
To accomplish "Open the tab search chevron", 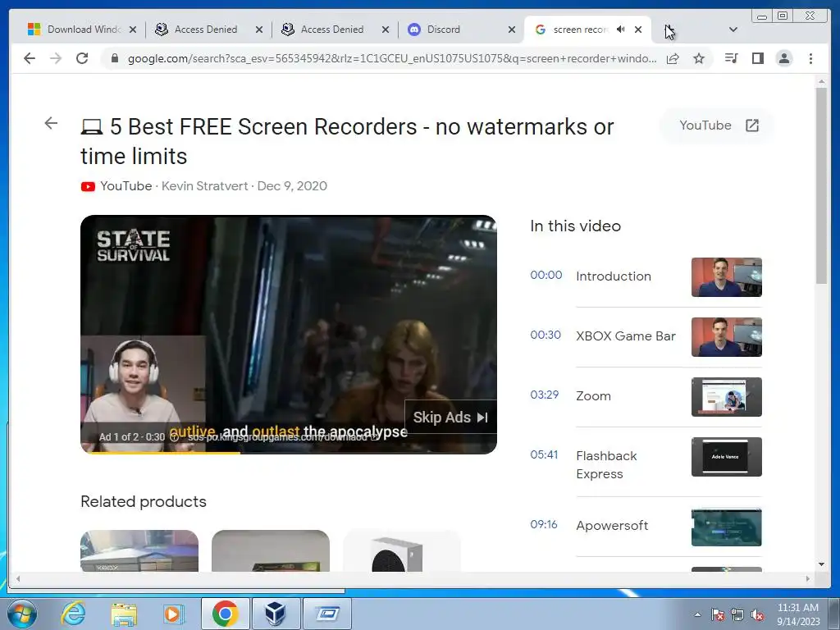I will coord(733,30).
